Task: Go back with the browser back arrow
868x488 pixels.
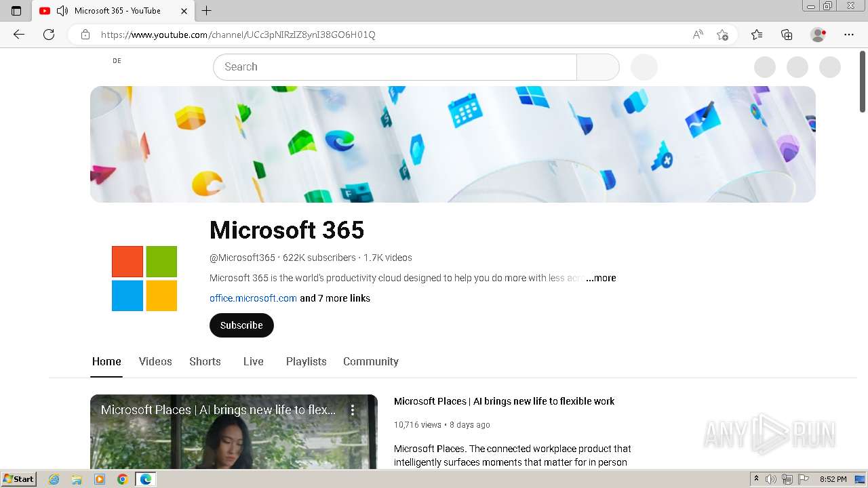Action: tap(19, 35)
